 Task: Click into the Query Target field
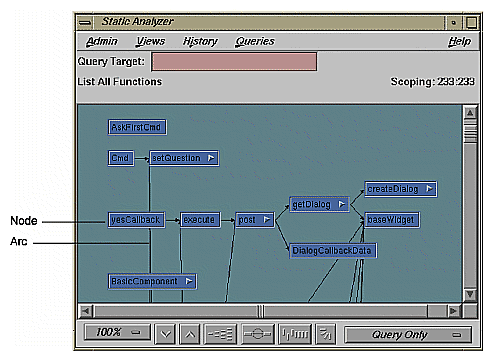(x=234, y=62)
